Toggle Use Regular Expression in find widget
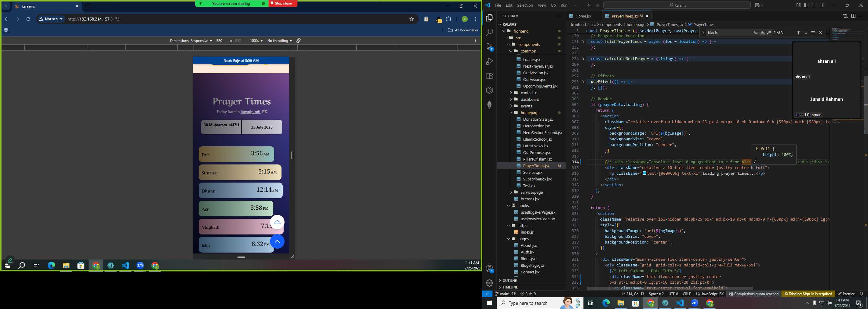Viewport: 868px width, 309px height. [x=769, y=33]
